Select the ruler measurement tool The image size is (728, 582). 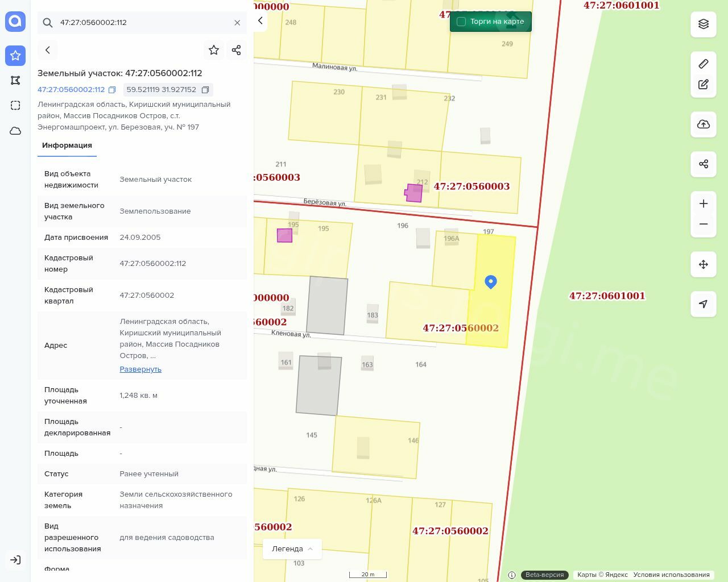click(x=703, y=64)
